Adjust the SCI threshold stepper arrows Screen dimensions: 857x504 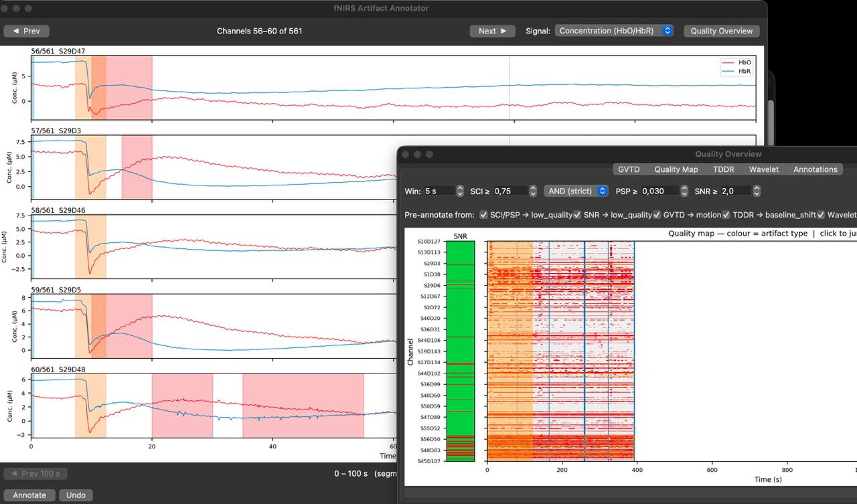tap(533, 191)
